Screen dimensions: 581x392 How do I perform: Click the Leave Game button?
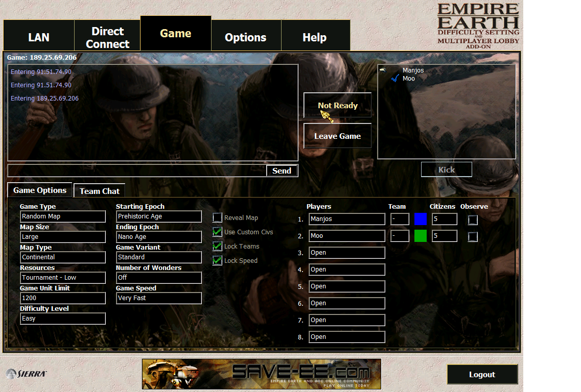[337, 136]
